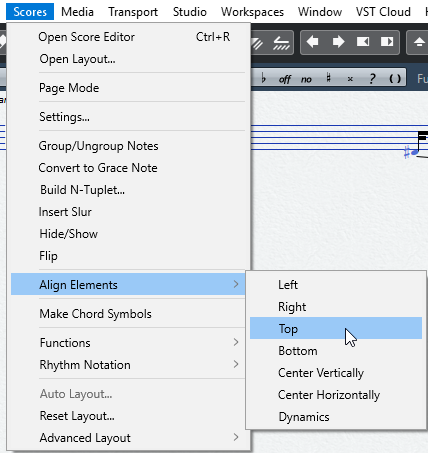This screenshot has width=428, height=453.
Task: Choose Center Vertically alignment
Action: pyautogui.click(x=336, y=373)
